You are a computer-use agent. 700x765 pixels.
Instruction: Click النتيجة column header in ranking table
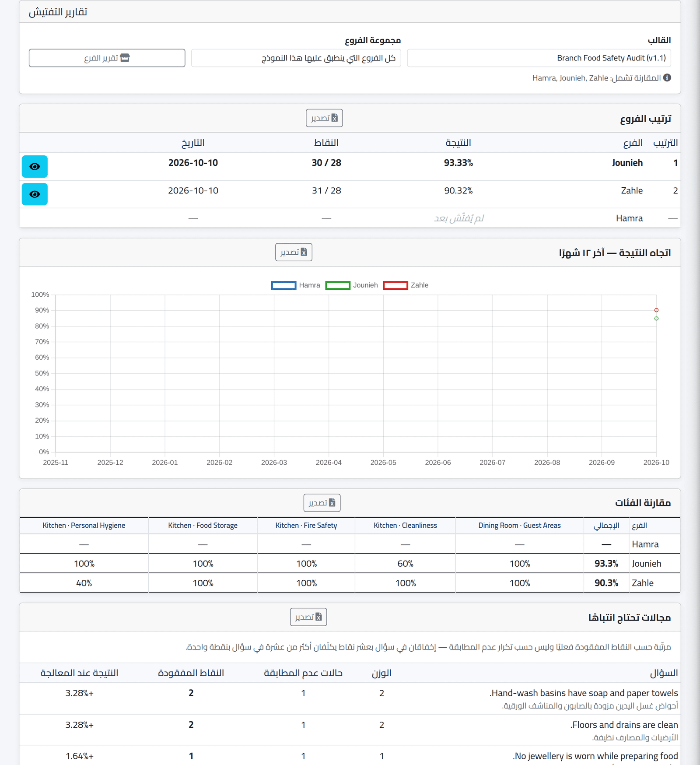tap(458, 143)
